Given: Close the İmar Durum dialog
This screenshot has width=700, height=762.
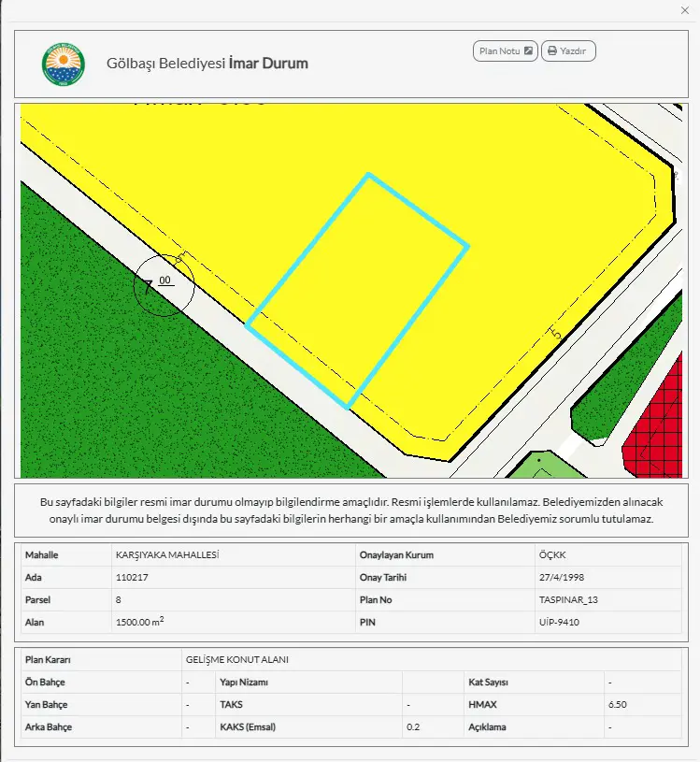Looking at the screenshot, I should point(685,10).
